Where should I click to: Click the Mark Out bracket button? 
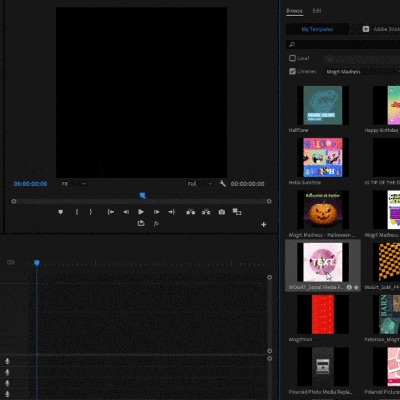[91, 212]
